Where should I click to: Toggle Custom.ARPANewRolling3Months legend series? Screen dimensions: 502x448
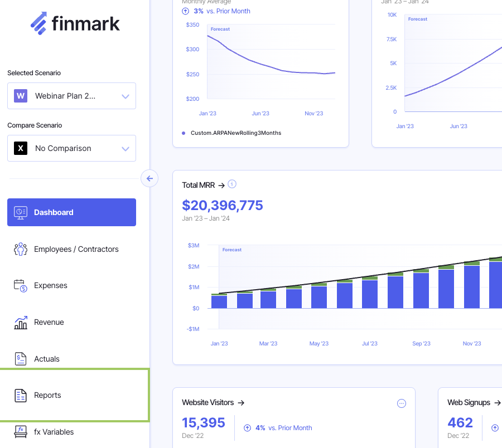235,133
